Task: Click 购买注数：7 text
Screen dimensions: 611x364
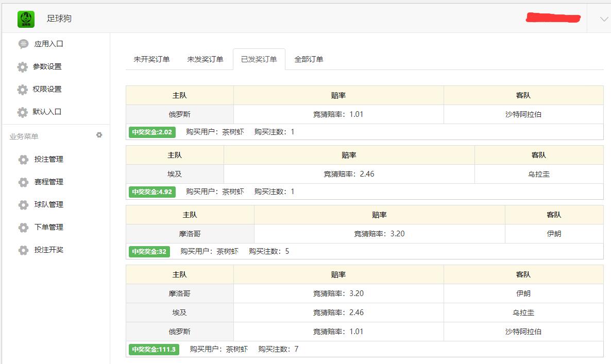Action: (x=278, y=349)
